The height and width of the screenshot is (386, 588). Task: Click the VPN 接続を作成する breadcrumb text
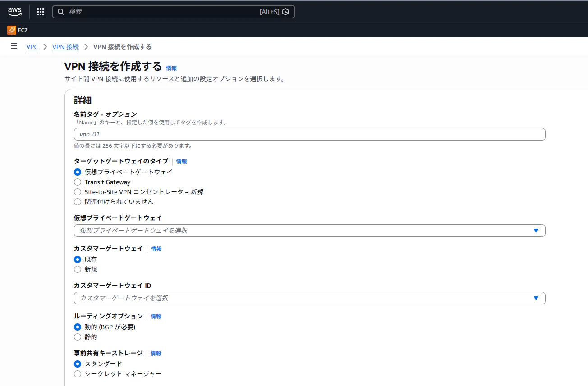(122, 47)
